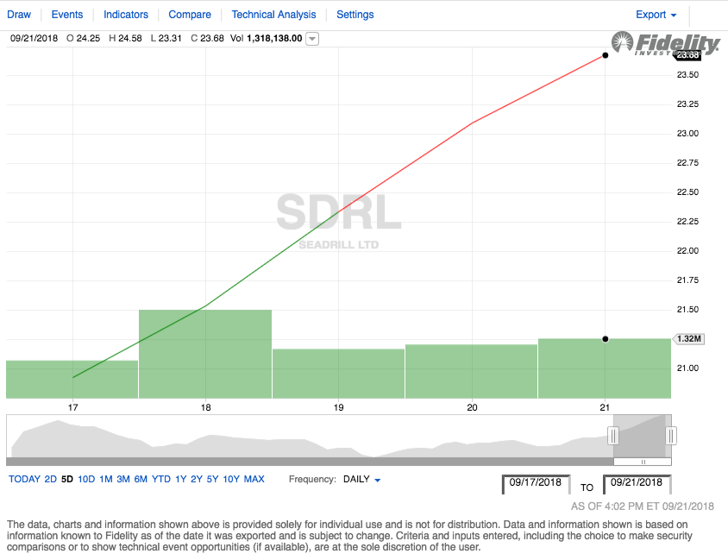Click the Vol 1,318,138.00 value
Image resolution: width=728 pixels, height=560 pixels.
pos(266,39)
